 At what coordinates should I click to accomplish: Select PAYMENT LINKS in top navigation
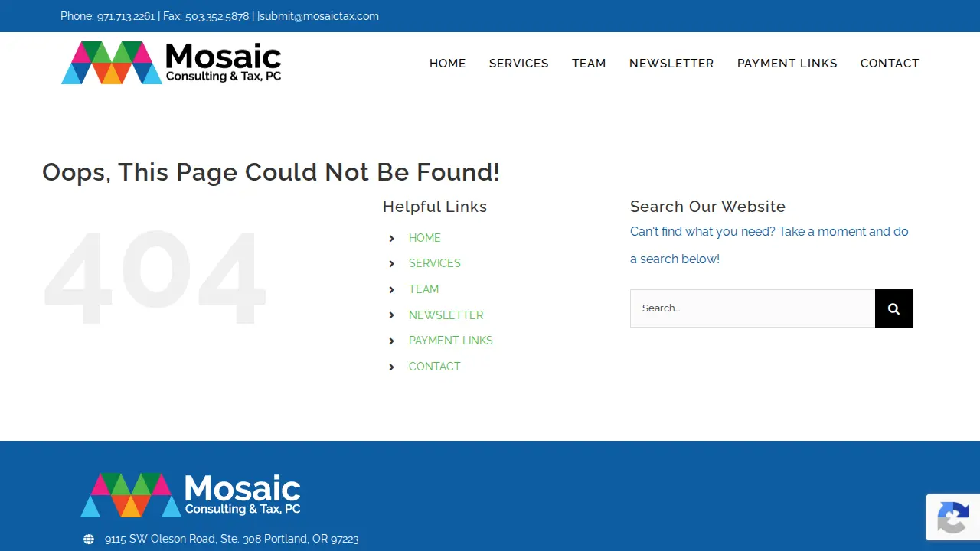tap(787, 64)
